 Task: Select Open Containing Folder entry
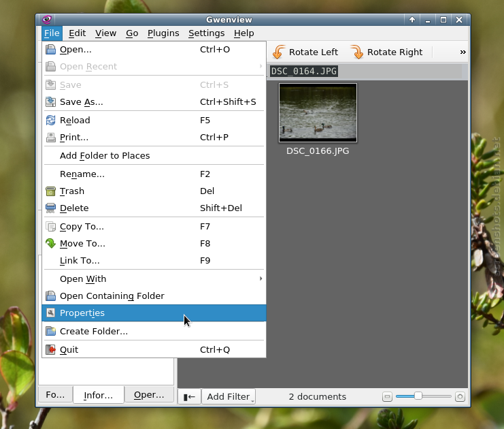(x=154, y=296)
